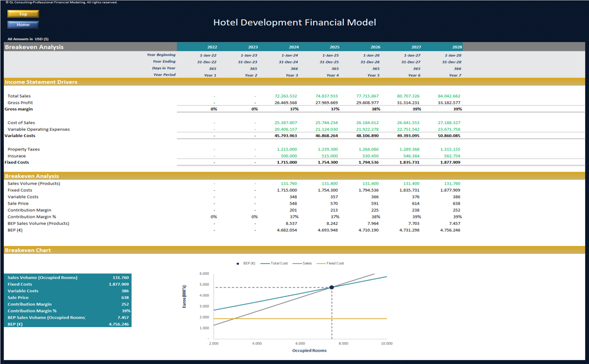Select the BEP marker dot on chart

point(331,287)
